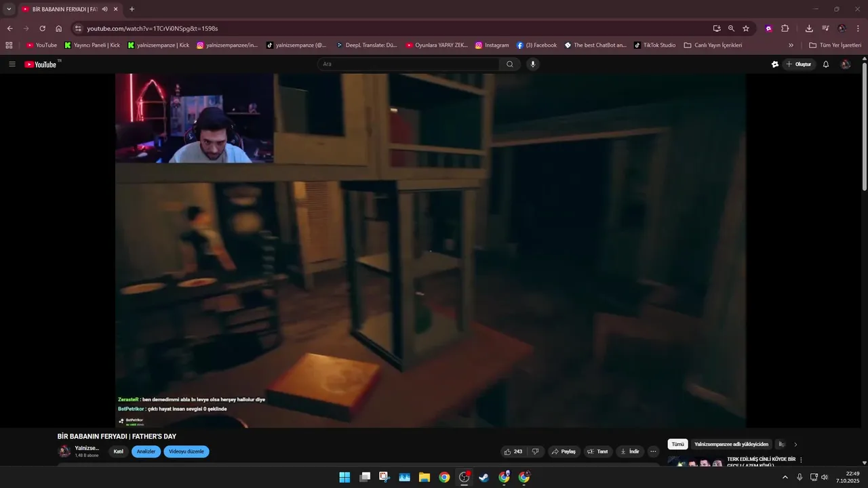Click the Paylaş share button
The image size is (868, 488).
(564, 451)
